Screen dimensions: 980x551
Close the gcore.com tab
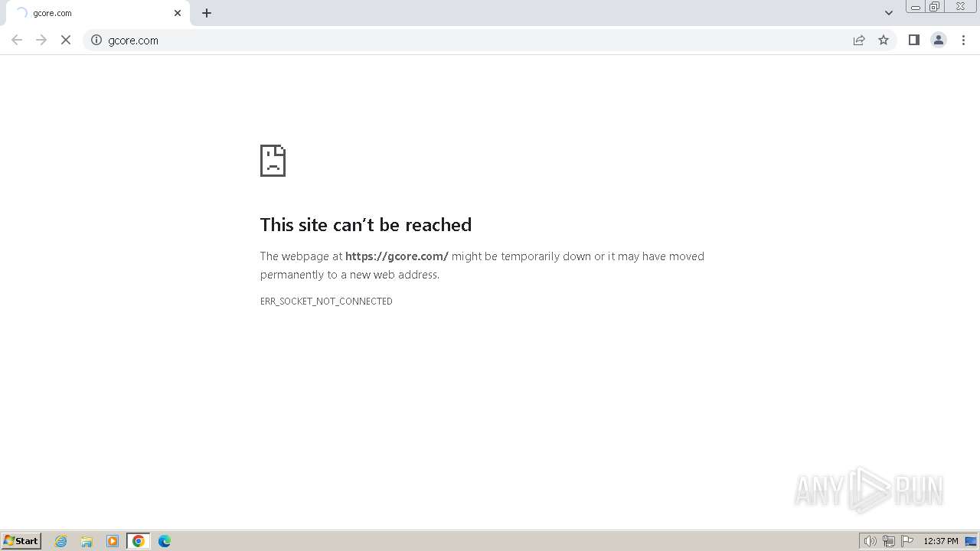pos(178,13)
